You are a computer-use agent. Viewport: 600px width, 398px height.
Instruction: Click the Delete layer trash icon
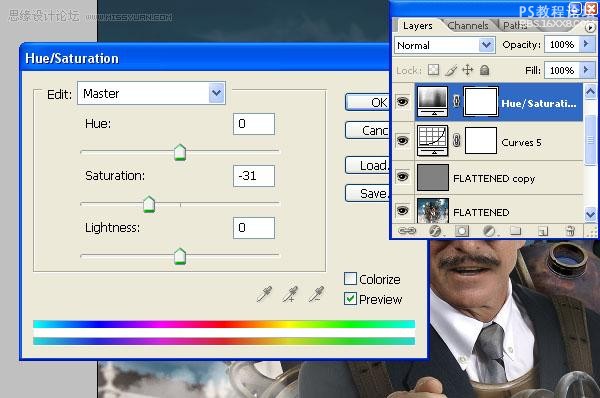coord(570,231)
